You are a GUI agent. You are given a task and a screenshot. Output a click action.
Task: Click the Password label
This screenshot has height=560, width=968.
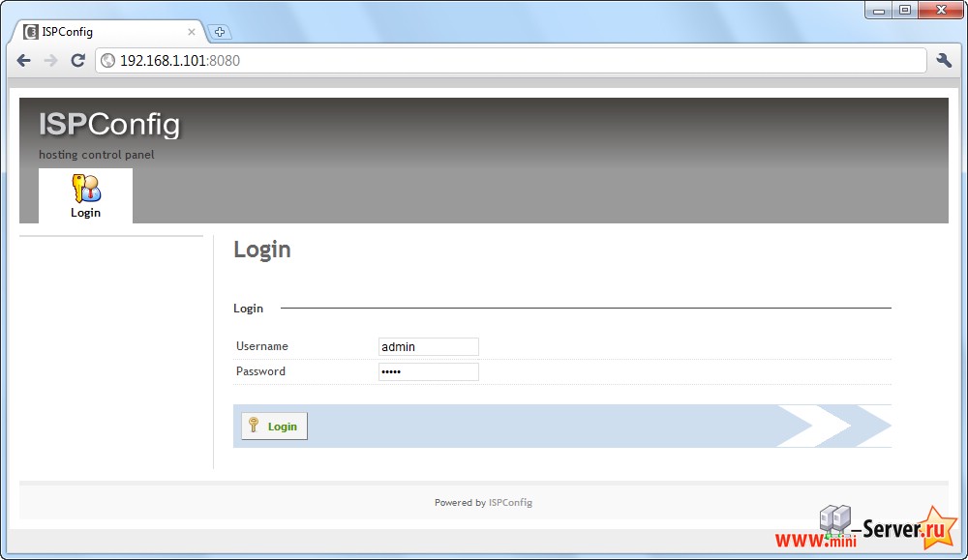tap(260, 371)
